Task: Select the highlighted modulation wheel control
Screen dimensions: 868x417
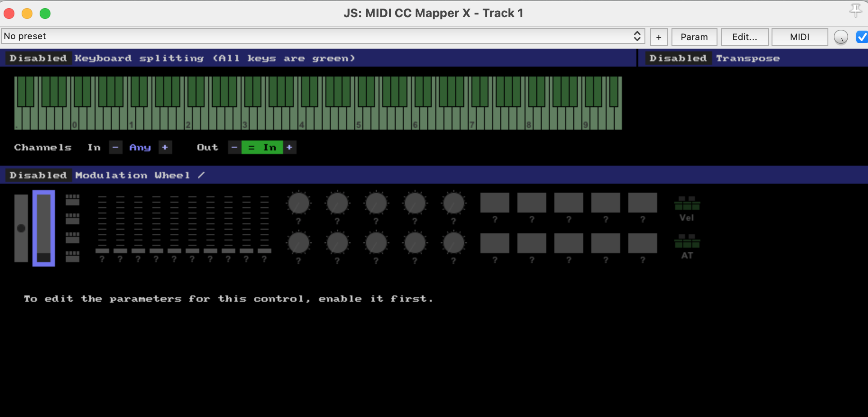Action: click(44, 228)
